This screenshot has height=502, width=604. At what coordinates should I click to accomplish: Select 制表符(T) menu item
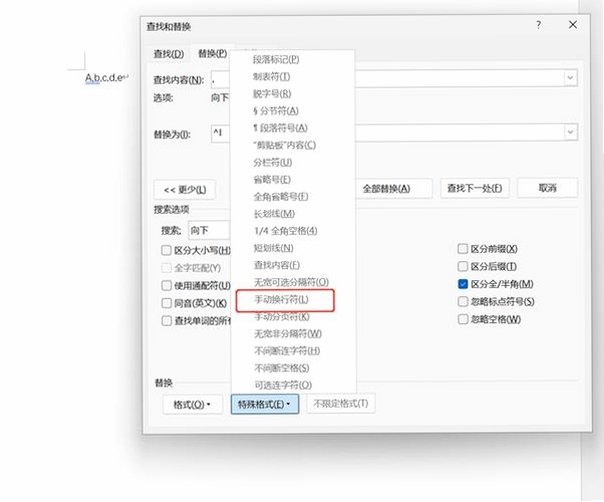point(293,77)
